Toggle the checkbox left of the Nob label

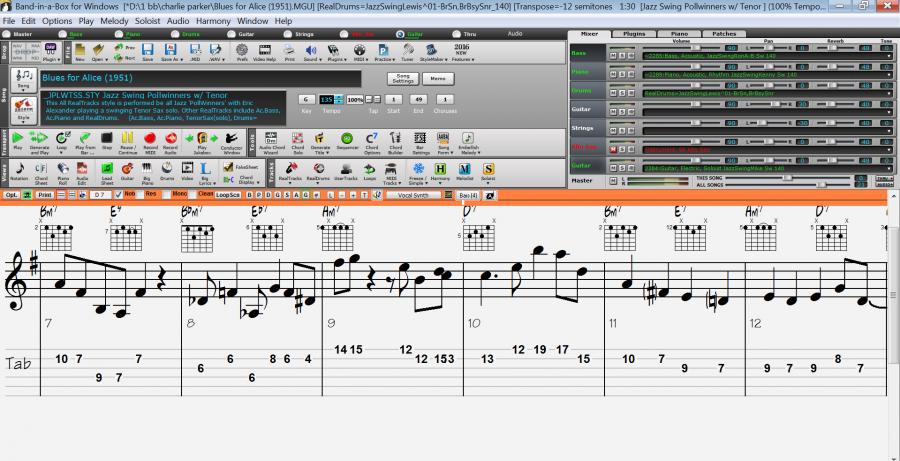pos(118,195)
